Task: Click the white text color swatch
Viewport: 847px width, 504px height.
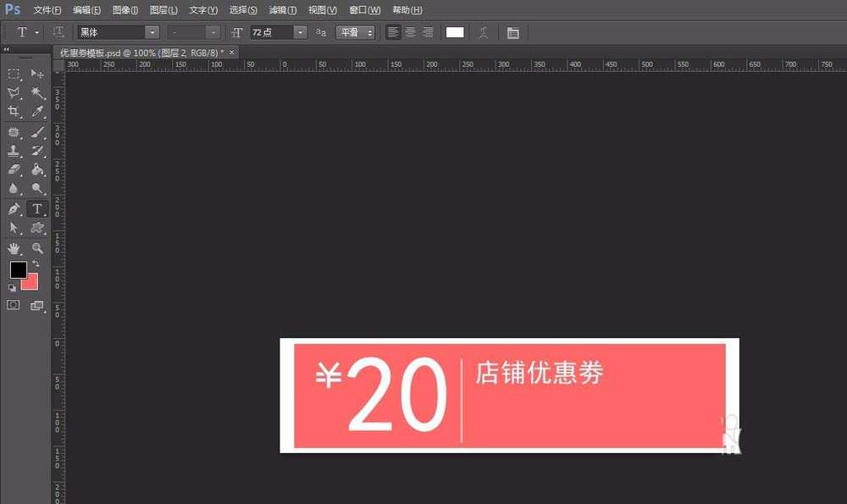Action: (x=454, y=32)
